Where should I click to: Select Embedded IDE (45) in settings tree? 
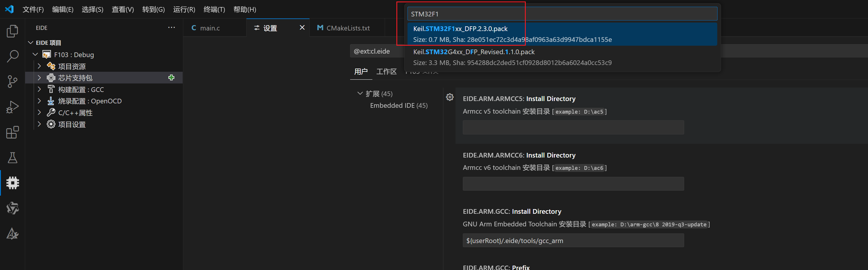[x=399, y=105]
